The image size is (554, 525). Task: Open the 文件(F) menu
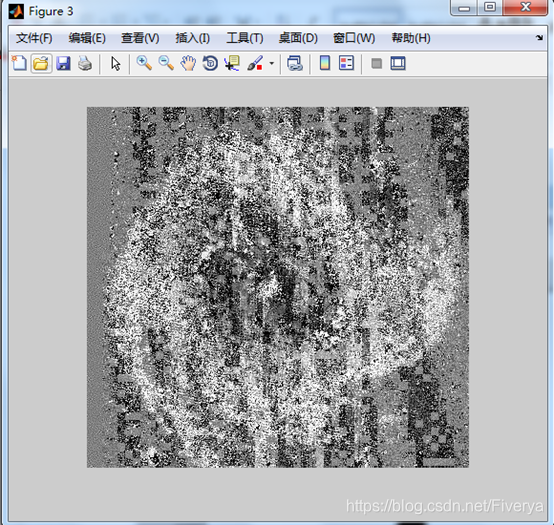coord(34,38)
